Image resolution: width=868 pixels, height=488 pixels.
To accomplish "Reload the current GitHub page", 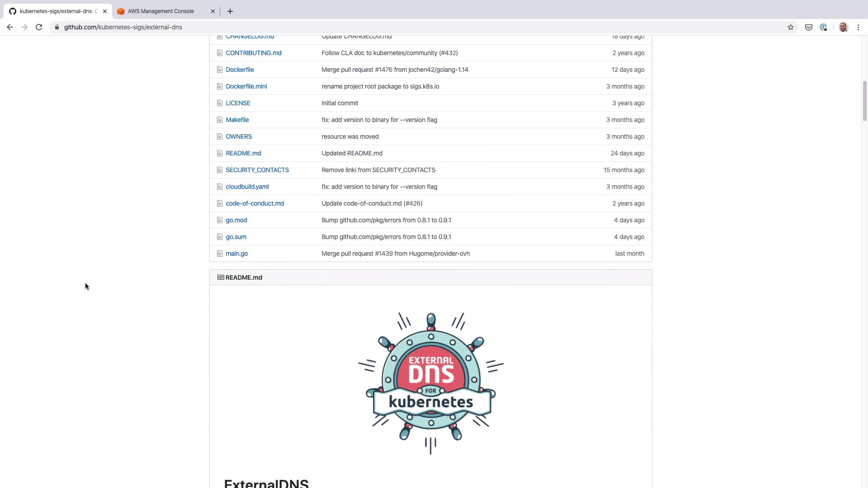I will tap(39, 27).
